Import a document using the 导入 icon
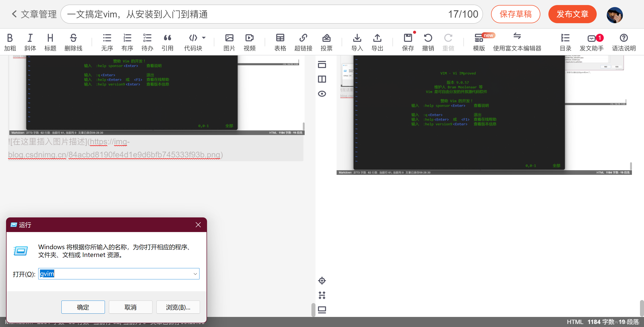 [357, 42]
